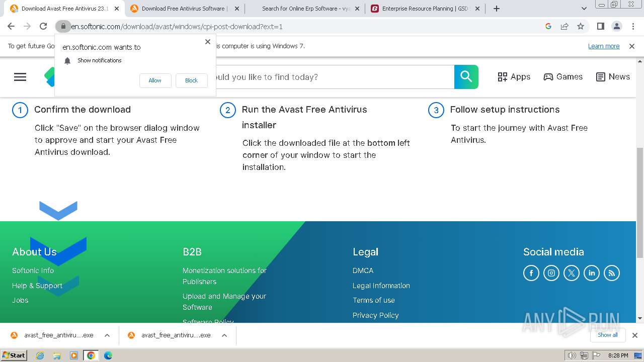
Task: Click the Softonic search input field
Action: coord(335,77)
